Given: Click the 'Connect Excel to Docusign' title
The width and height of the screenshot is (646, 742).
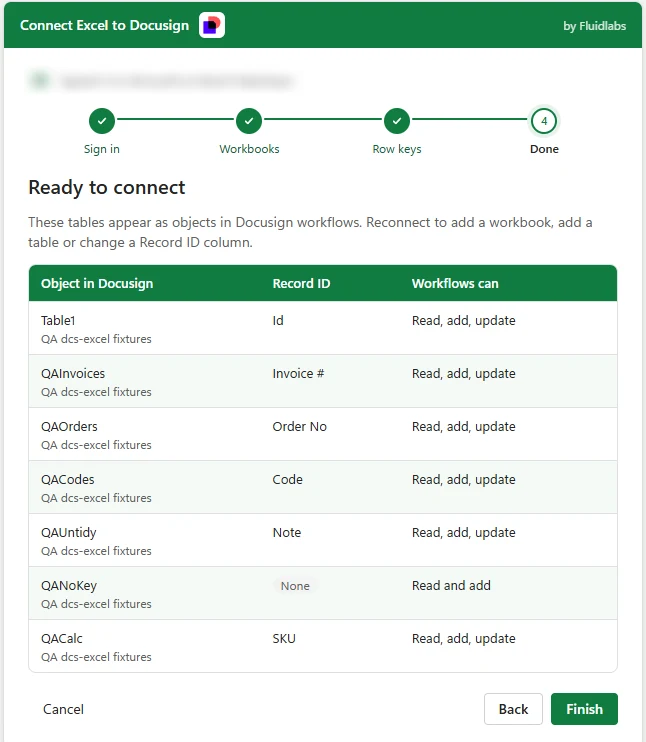Looking at the screenshot, I should (104, 26).
